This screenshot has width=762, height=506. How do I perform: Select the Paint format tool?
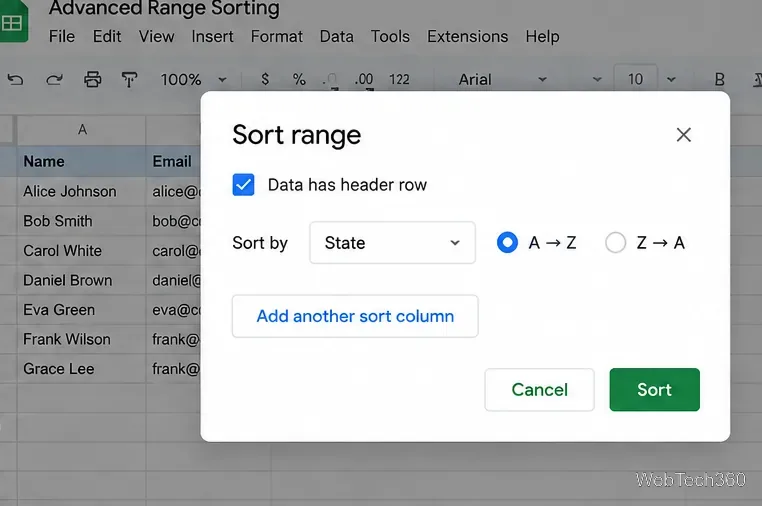click(129, 79)
